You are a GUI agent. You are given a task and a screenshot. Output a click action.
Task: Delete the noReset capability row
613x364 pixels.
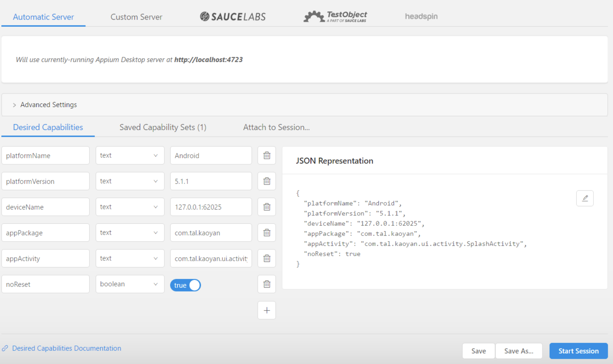[266, 284]
